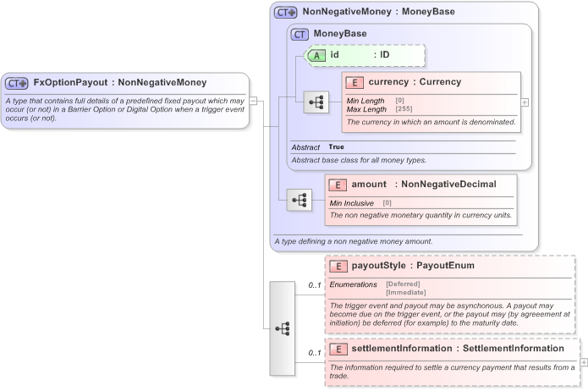The image size is (588, 391).
Task: Click 'A type defining a non negative money amount'
Action: [354, 241]
